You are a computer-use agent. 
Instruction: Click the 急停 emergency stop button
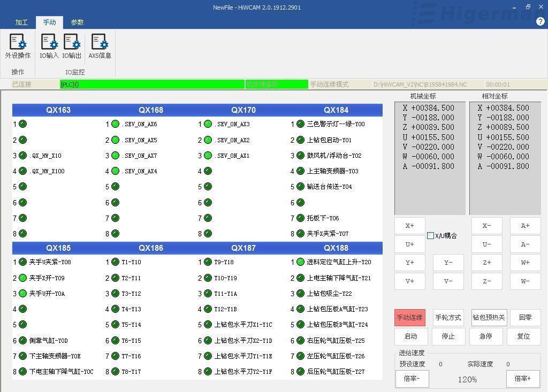(486, 336)
